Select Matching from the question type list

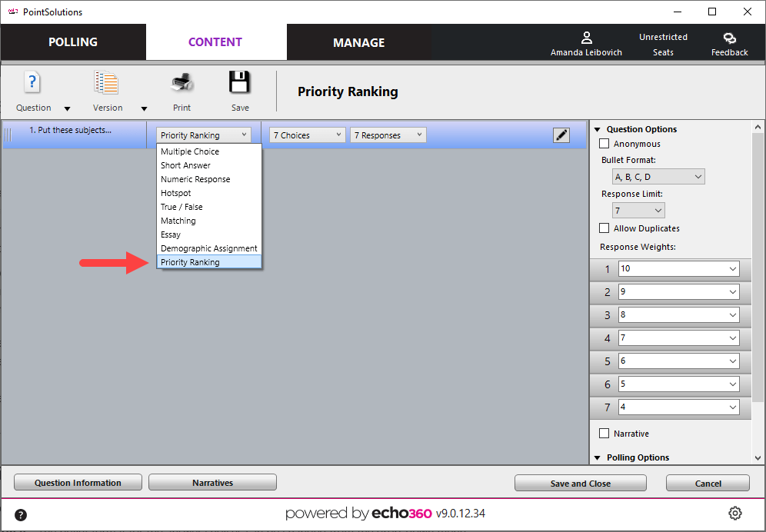[178, 221]
